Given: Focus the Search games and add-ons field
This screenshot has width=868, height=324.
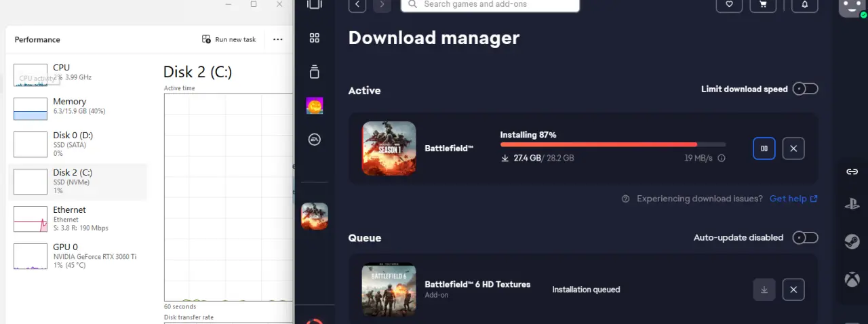Looking at the screenshot, I should (x=490, y=5).
